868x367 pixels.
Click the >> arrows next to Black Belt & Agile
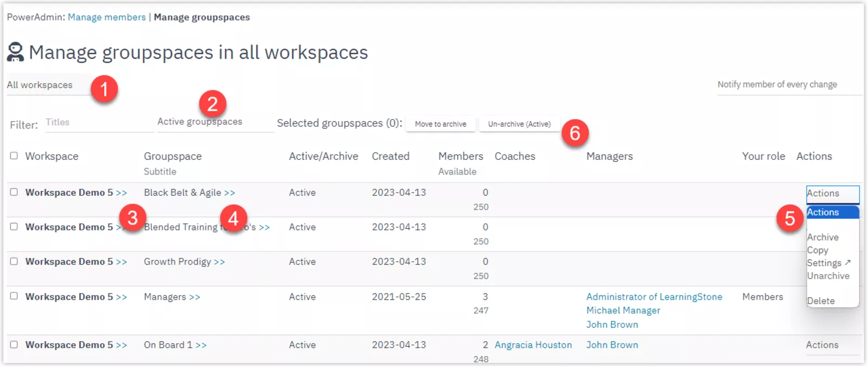tap(229, 193)
